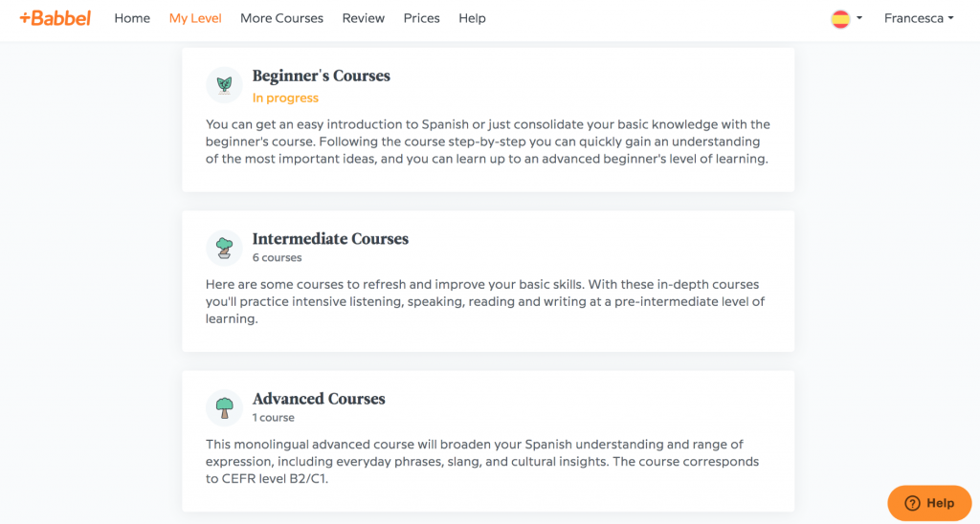The image size is (980, 524).
Task: Click the In progress status label
Action: (285, 98)
